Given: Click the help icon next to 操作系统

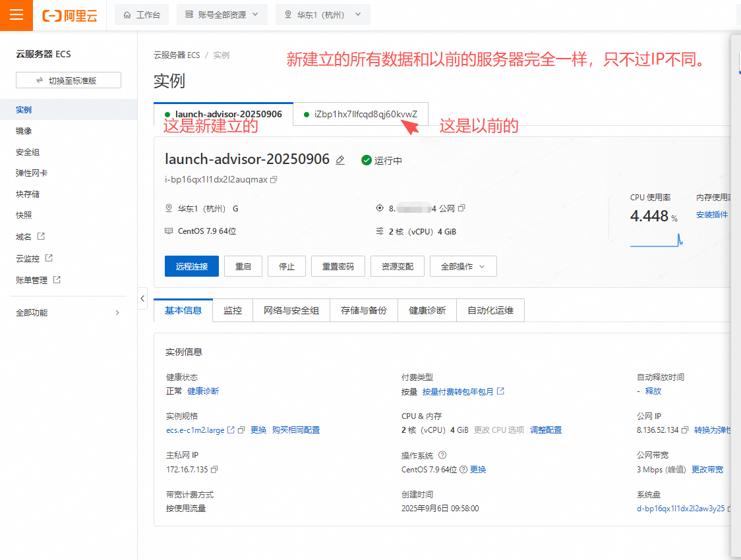Looking at the screenshot, I should click(442, 455).
